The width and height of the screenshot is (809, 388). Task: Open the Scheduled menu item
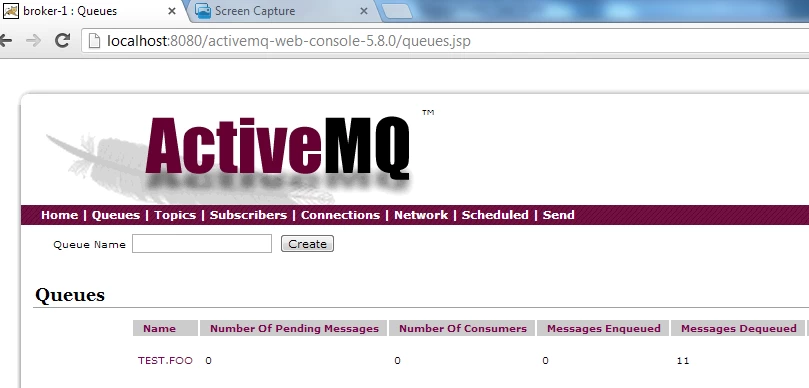point(495,215)
